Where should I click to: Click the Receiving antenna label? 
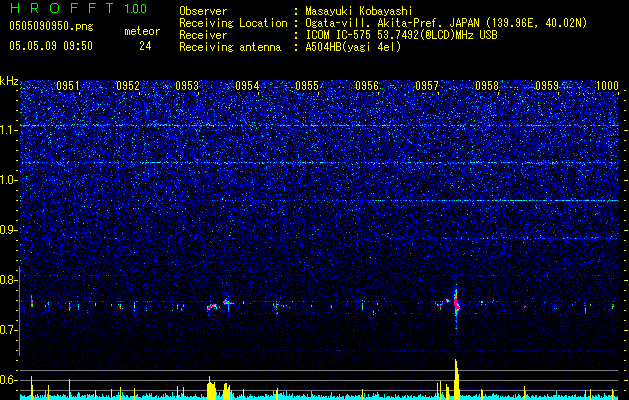230,47
